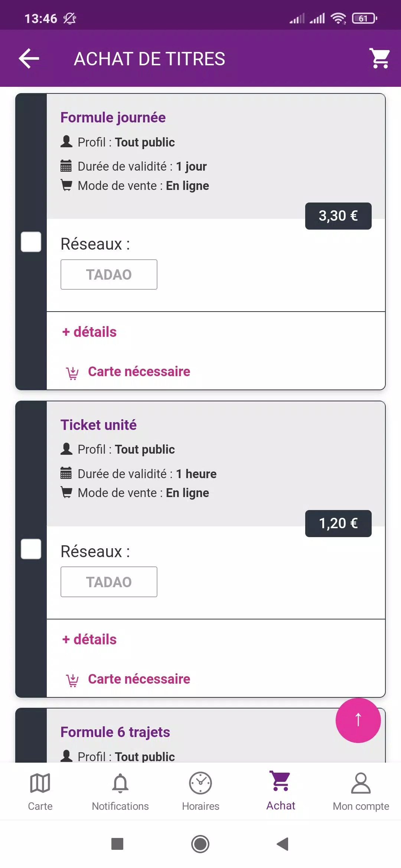Check the Ticket unité checkbox
Viewport: 401px width, 868px height.
point(31,549)
